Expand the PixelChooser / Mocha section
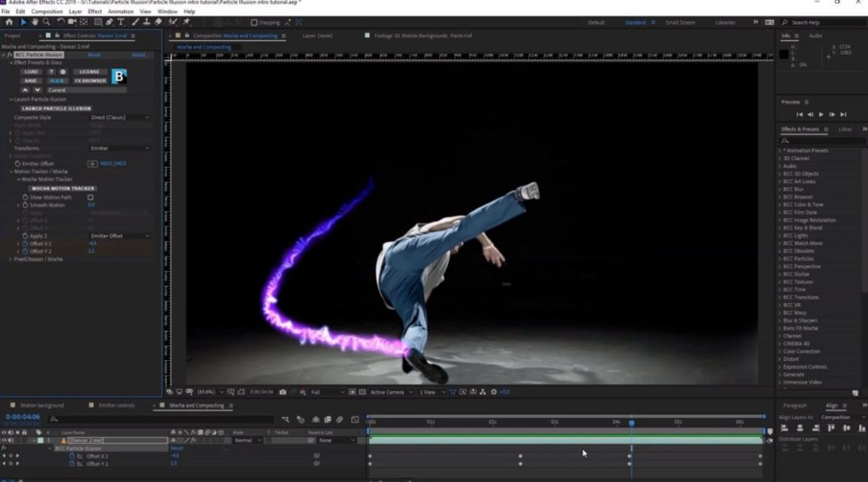 pos(10,259)
